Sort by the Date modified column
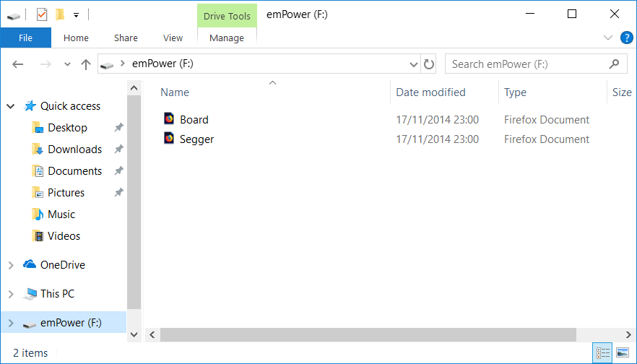The height and width of the screenshot is (364, 637). [x=430, y=92]
